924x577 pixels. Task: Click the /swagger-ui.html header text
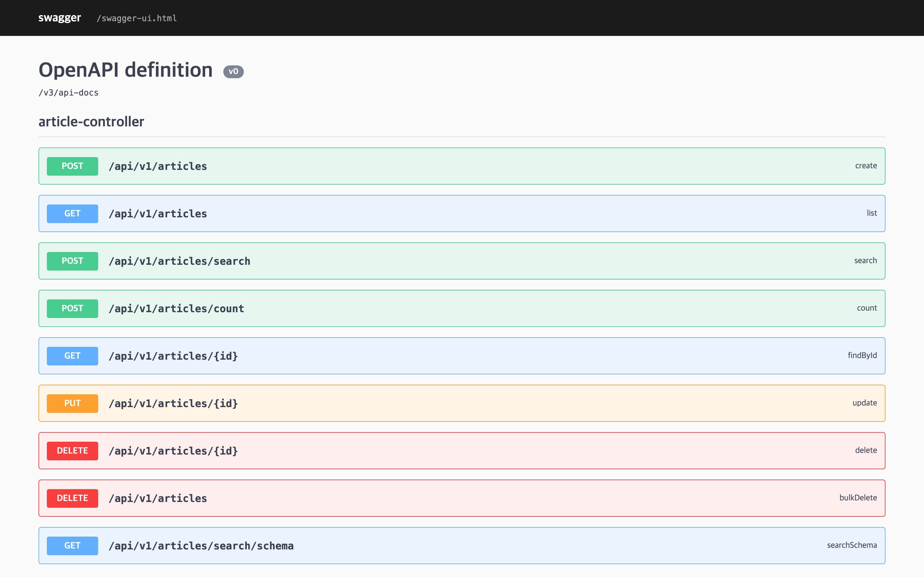coord(137,18)
